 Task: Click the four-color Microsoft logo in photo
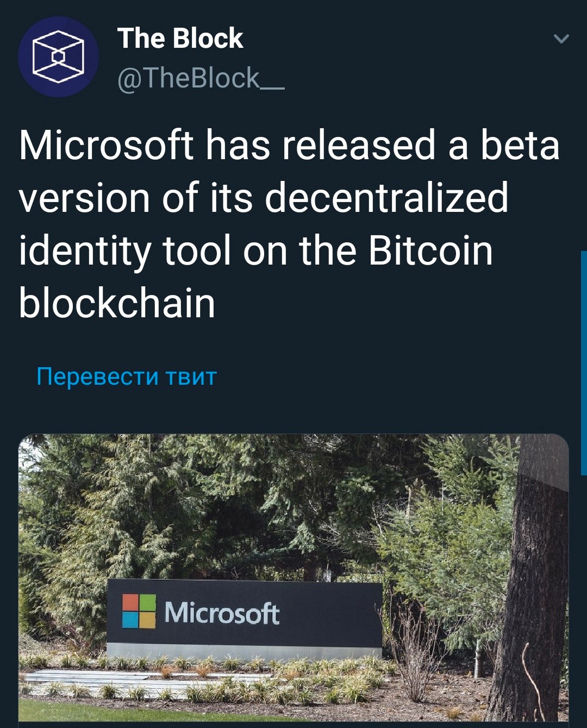click(x=139, y=611)
